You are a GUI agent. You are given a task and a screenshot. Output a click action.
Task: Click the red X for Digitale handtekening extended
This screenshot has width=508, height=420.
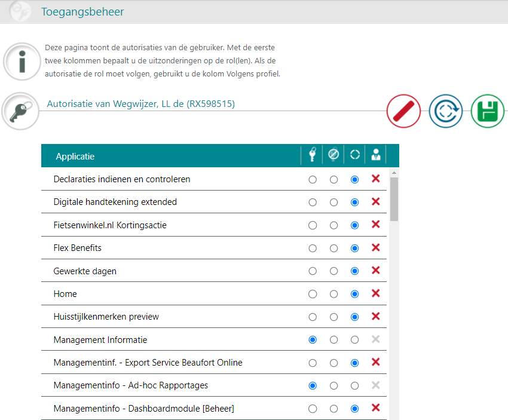(x=376, y=202)
